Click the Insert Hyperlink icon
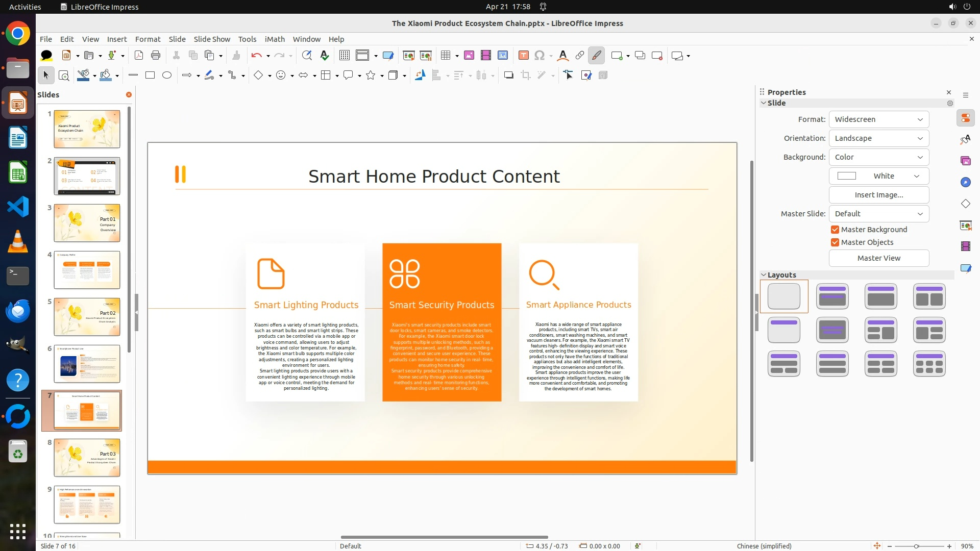Image resolution: width=980 pixels, height=551 pixels. (x=580, y=56)
